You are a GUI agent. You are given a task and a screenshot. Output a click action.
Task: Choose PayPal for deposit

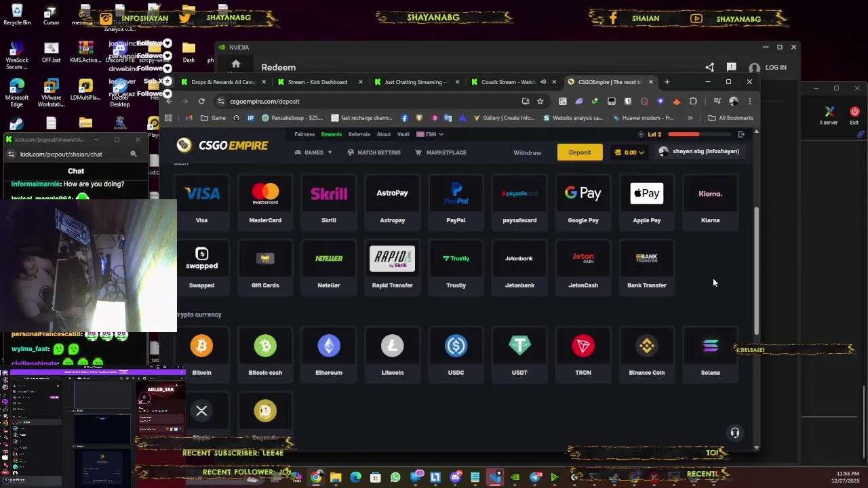(456, 202)
